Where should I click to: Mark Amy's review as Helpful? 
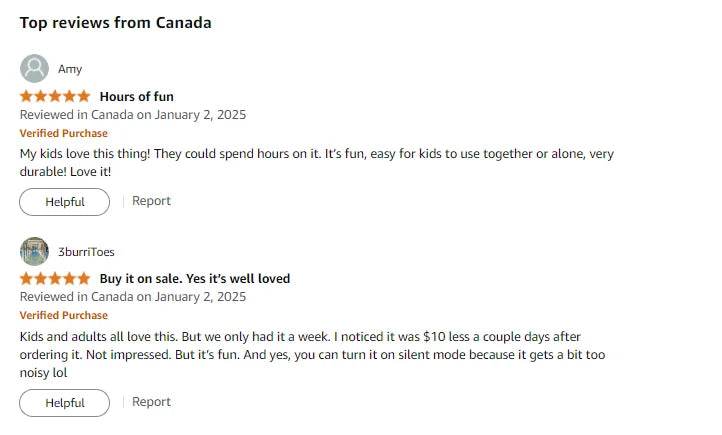[x=64, y=202]
